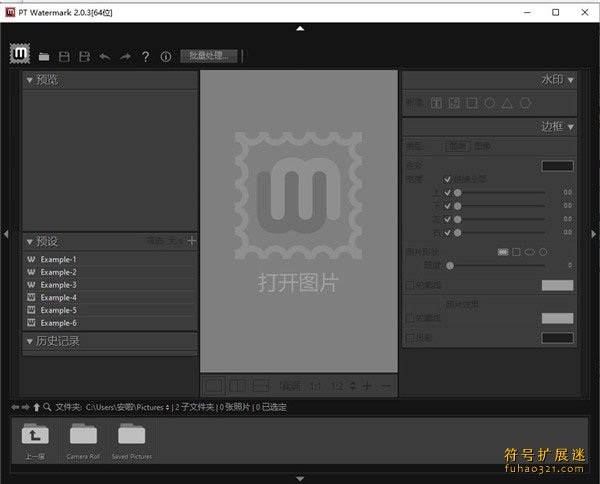This screenshot has height=484, width=600.
Task: Click the magnifier search icon in folder bar
Action: click(x=47, y=407)
